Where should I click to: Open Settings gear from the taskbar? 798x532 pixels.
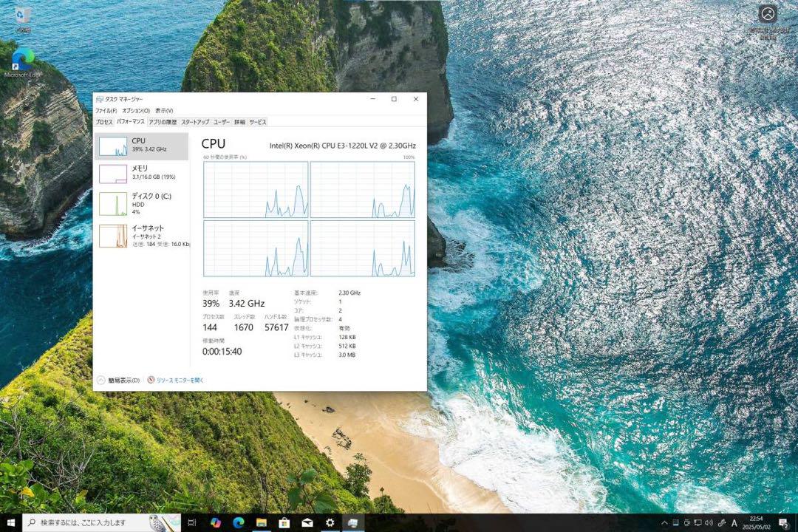click(x=330, y=523)
